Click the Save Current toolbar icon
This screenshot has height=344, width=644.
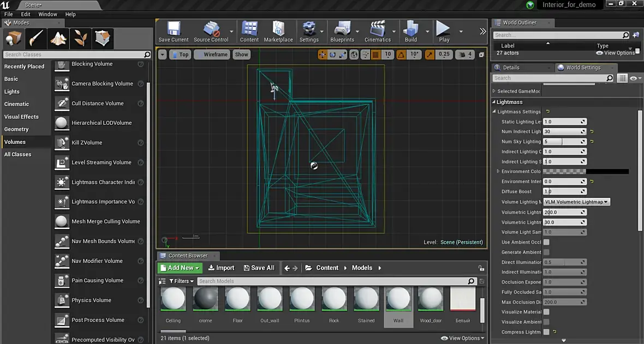click(173, 32)
